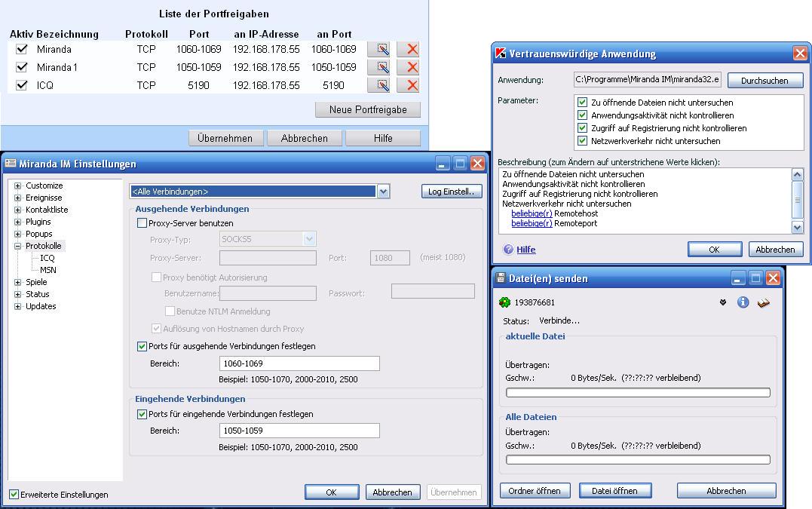Screen dimensions: 812x509
Task: Click the 'beliebige(r)' Remoteport link
Action: [532, 223]
